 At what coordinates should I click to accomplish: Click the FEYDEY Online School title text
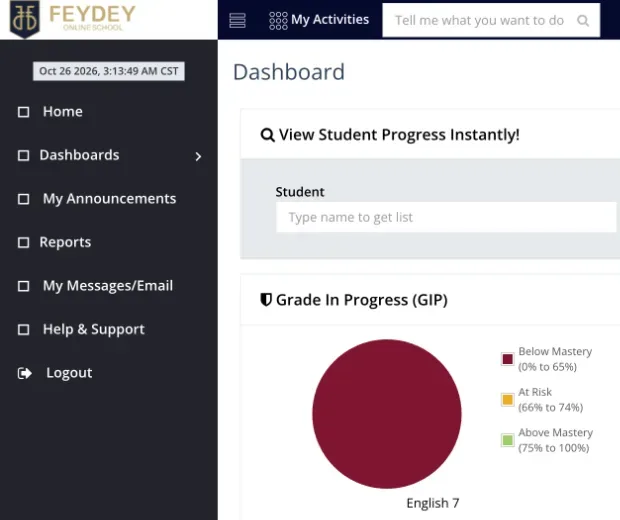click(x=93, y=18)
